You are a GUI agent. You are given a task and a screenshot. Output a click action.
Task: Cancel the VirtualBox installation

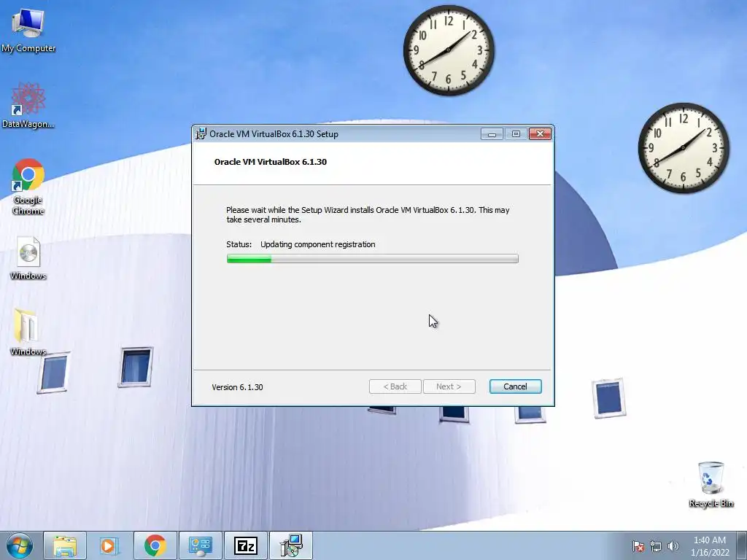tap(516, 386)
